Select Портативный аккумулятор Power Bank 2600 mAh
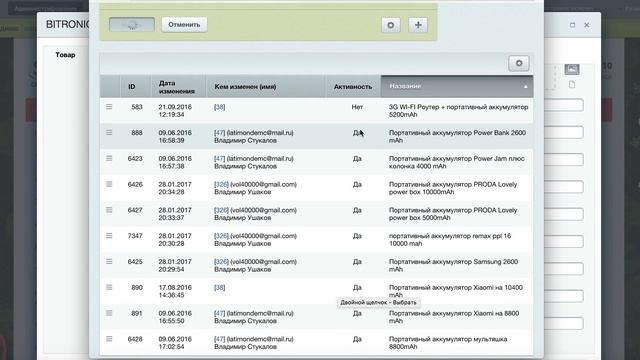 pyautogui.click(x=457, y=136)
